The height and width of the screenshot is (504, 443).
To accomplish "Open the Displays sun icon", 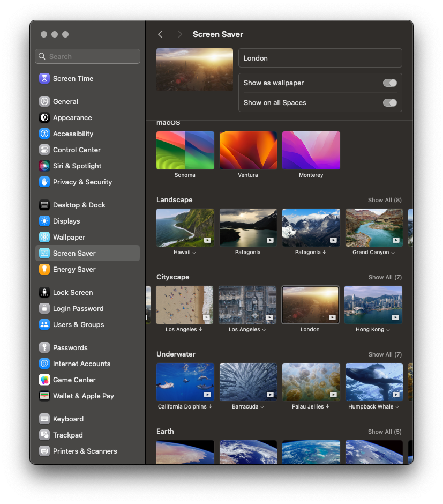I will tap(44, 221).
